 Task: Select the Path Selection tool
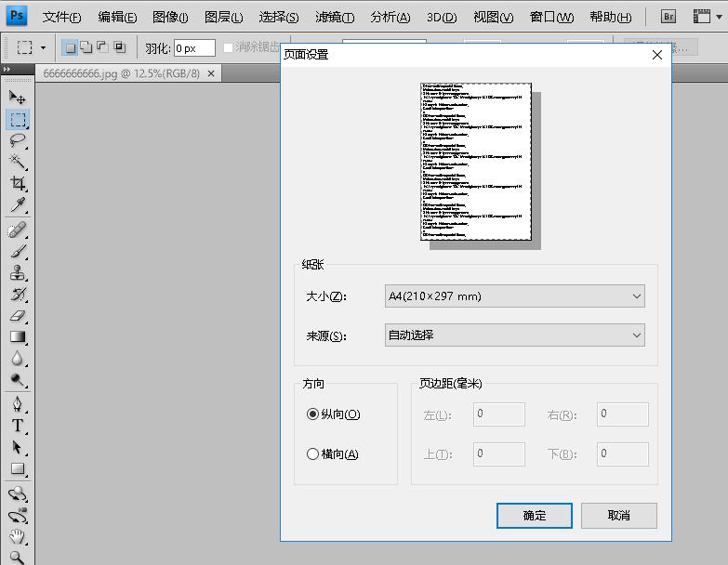pyautogui.click(x=18, y=447)
